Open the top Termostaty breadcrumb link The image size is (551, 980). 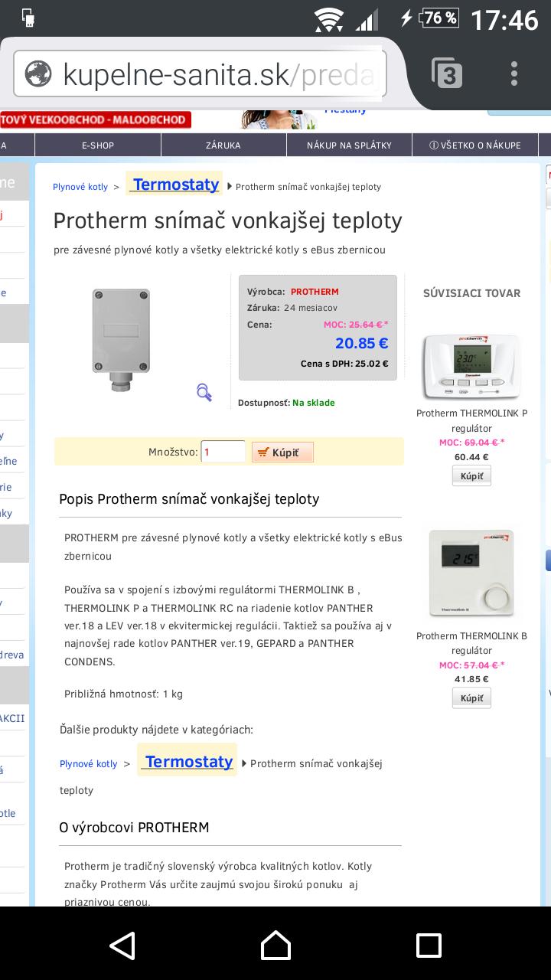point(175,185)
